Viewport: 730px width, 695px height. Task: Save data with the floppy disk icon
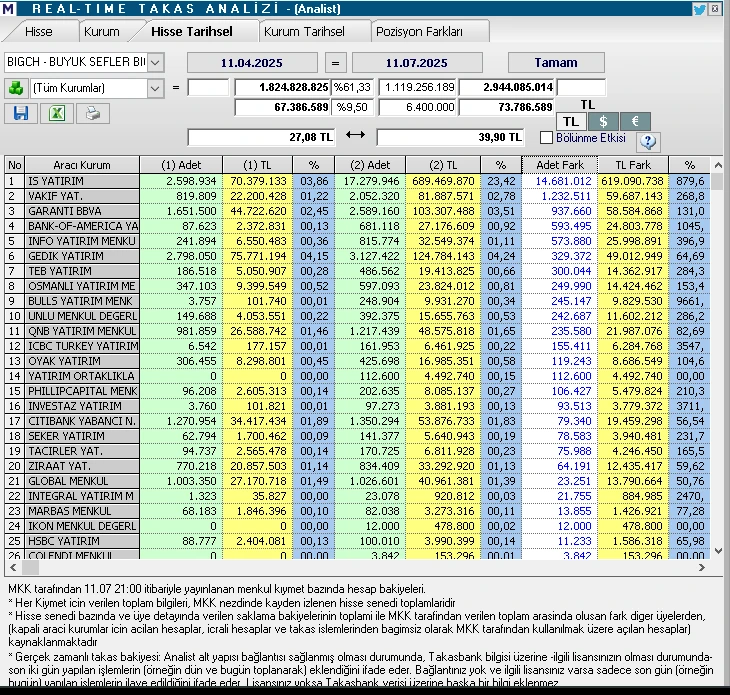[21, 113]
